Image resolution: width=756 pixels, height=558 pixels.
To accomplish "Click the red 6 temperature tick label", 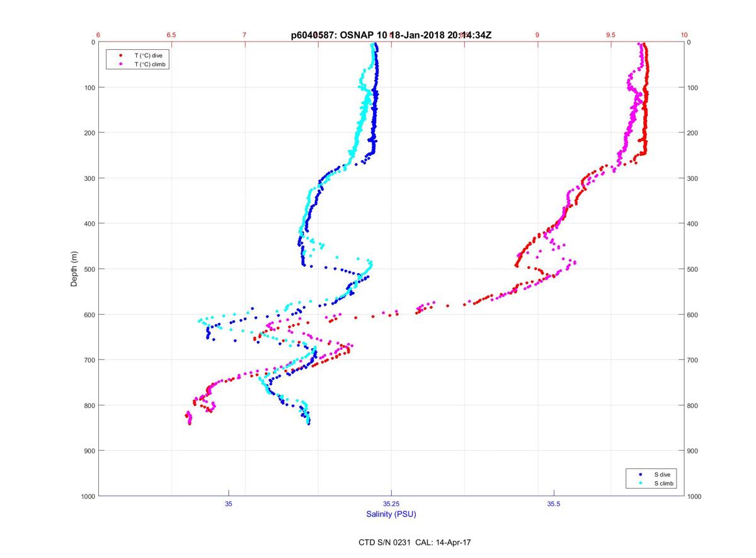I will [98, 35].
